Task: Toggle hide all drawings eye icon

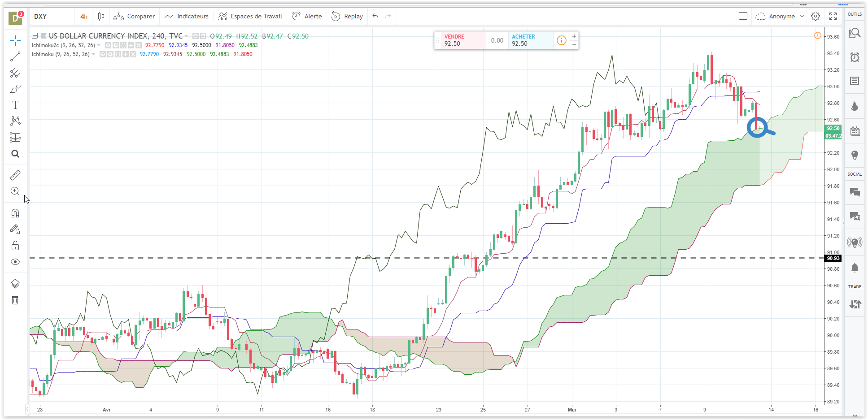Action: [x=15, y=262]
